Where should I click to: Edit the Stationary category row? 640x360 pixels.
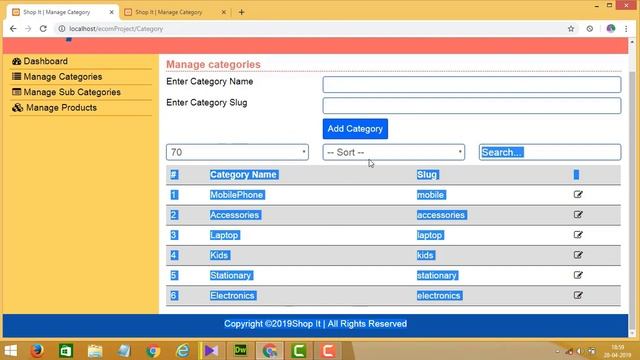[578, 275]
